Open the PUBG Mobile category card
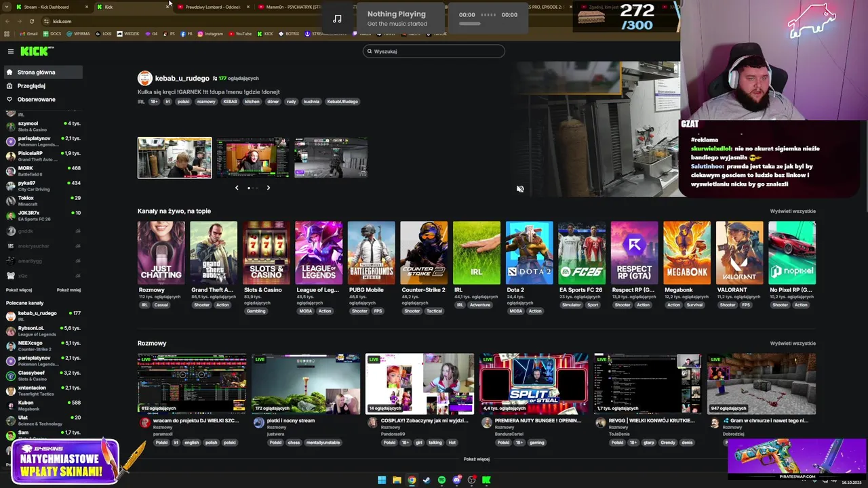The height and width of the screenshot is (488, 868). click(372, 253)
